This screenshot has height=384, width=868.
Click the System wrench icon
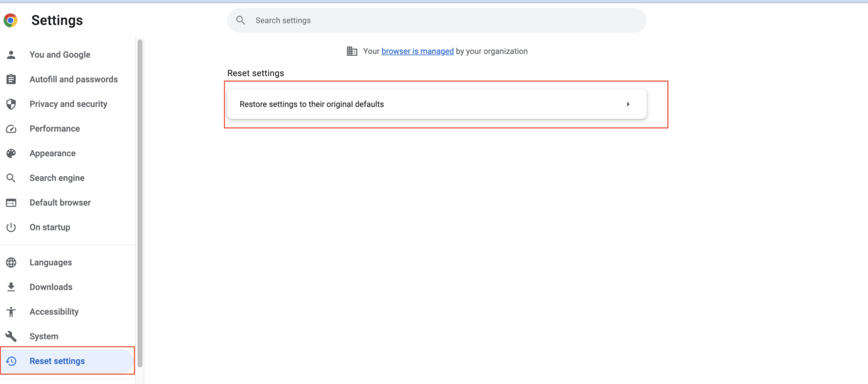click(x=11, y=337)
